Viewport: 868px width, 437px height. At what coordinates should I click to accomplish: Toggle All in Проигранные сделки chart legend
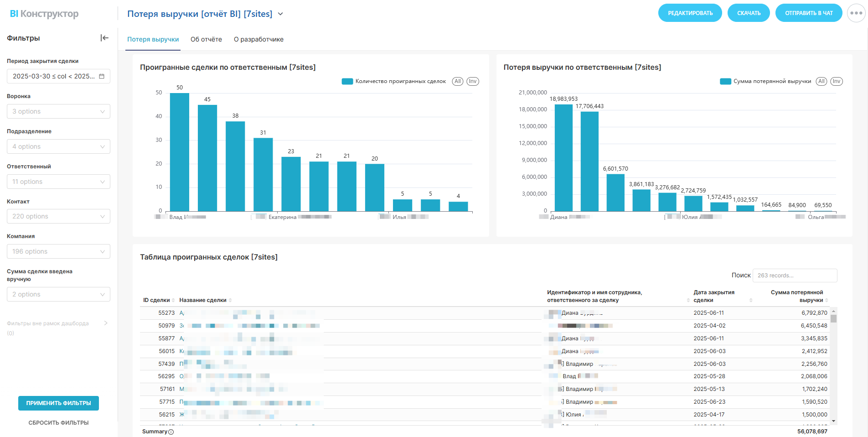(x=458, y=81)
